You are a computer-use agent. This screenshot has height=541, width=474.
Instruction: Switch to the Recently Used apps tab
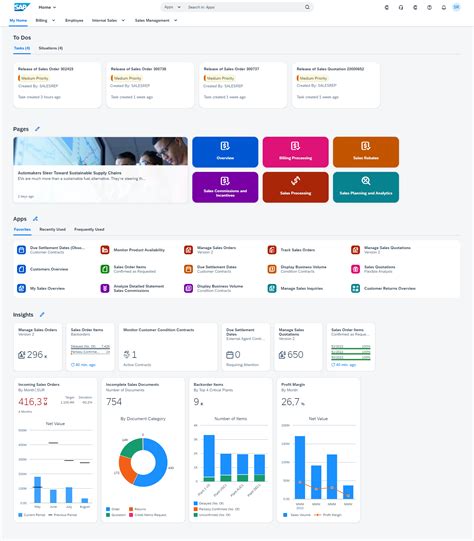[52, 229]
